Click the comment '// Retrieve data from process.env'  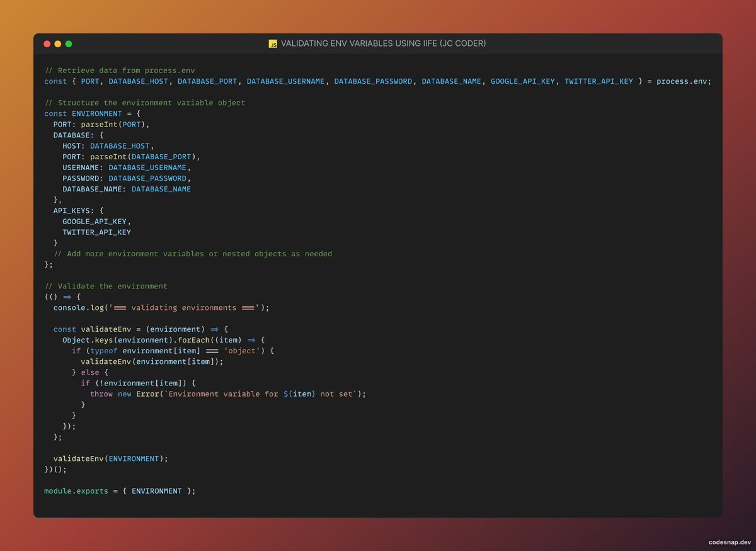pyautogui.click(x=120, y=71)
